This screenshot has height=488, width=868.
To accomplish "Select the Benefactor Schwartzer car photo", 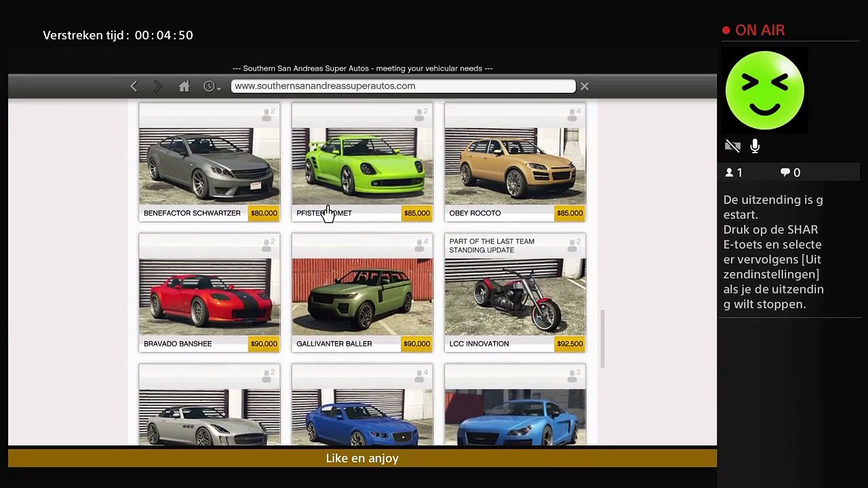I will click(210, 165).
